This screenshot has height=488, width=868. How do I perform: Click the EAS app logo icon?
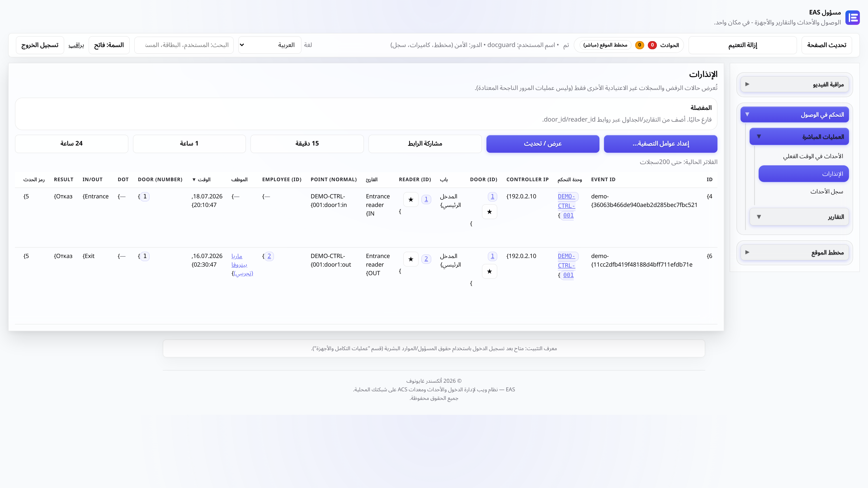[x=852, y=18]
